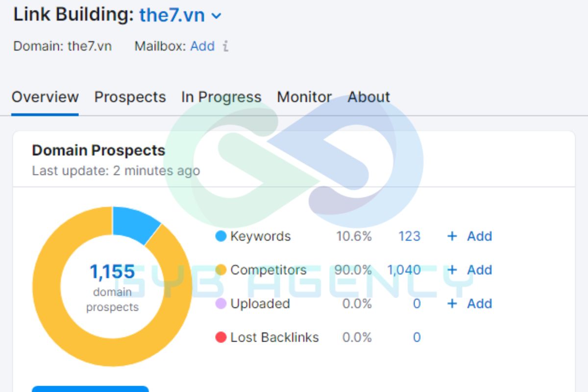
Task: Click the 1,155 domain prospects total
Action: pyautogui.click(x=112, y=272)
